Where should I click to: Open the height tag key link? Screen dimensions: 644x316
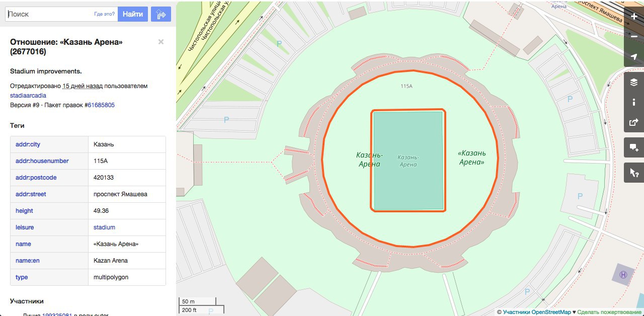(24, 211)
